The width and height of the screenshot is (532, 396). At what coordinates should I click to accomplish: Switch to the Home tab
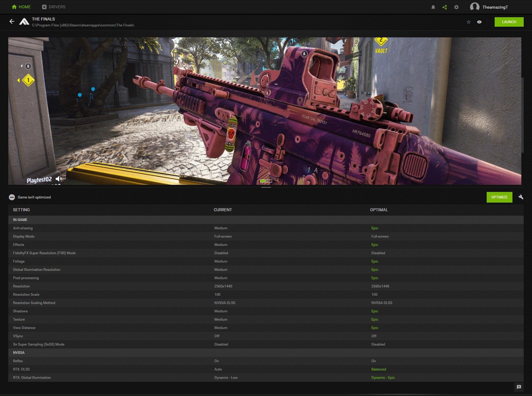pos(21,7)
